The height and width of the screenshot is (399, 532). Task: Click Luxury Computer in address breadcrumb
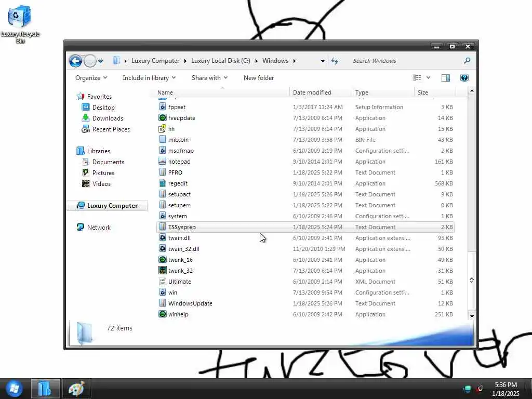155,61
